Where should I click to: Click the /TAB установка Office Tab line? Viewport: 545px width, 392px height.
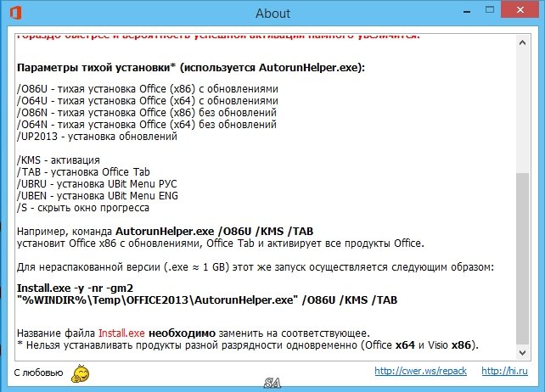(83, 172)
